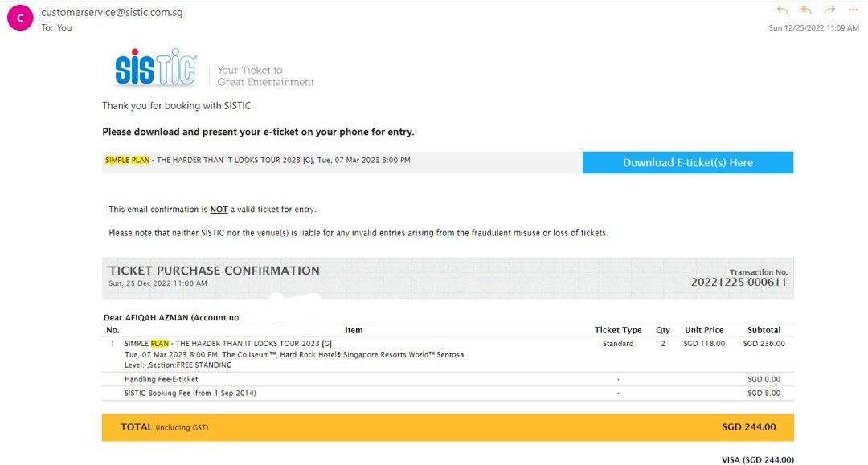The height and width of the screenshot is (465, 868).
Task: Click the 'Dear AFIQAH AZMAN' greeting
Action: point(171,317)
